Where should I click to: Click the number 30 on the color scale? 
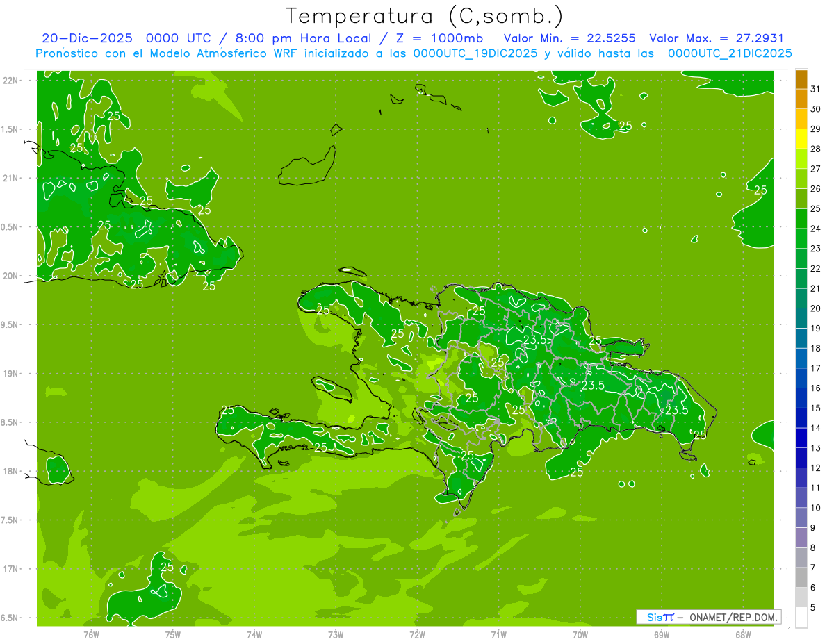tap(816, 109)
